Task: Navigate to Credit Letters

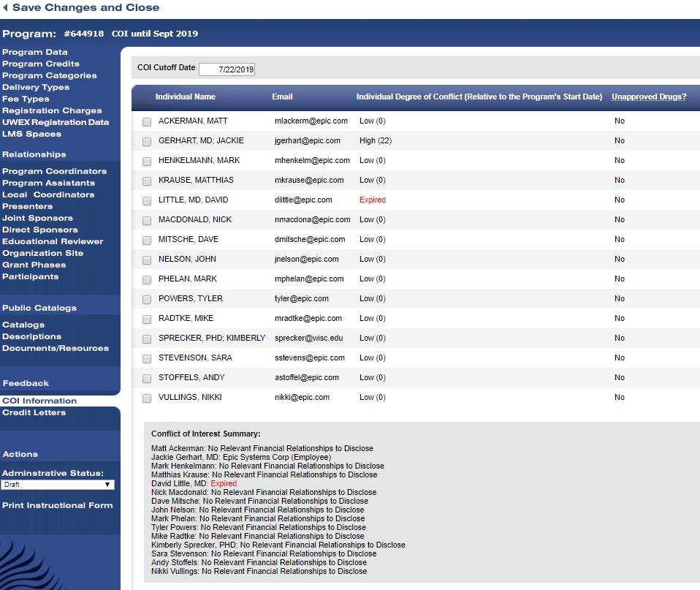Action: pos(34,413)
